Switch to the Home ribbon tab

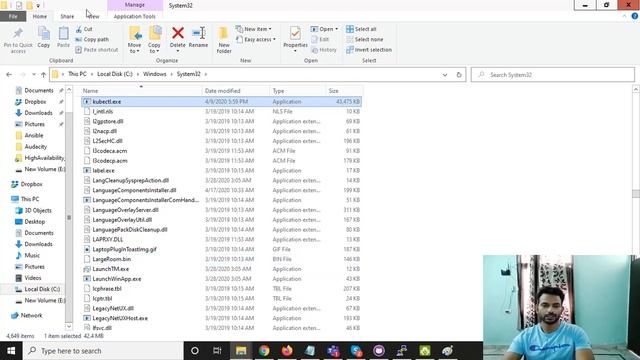point(40,16)
